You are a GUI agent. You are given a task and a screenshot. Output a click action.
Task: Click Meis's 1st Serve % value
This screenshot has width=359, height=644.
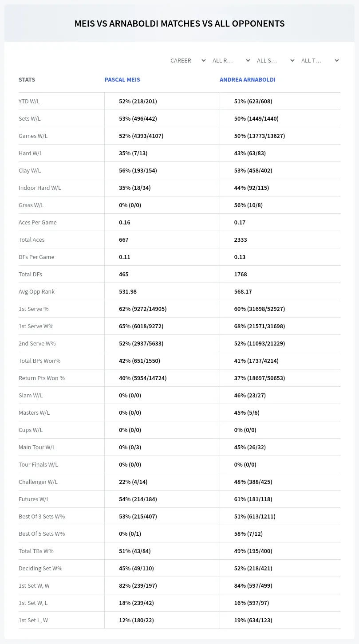point(143,309)
